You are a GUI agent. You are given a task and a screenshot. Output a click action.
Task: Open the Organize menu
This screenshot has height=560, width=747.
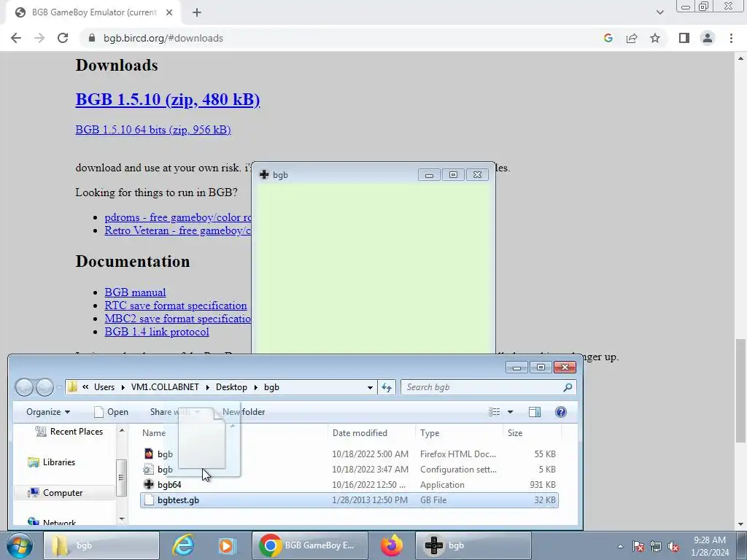48,412
